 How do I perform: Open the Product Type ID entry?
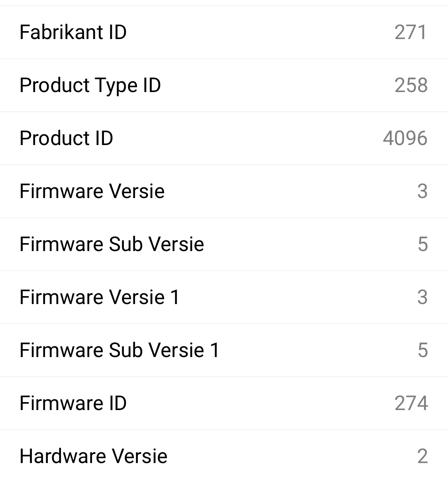pos(224,85)
